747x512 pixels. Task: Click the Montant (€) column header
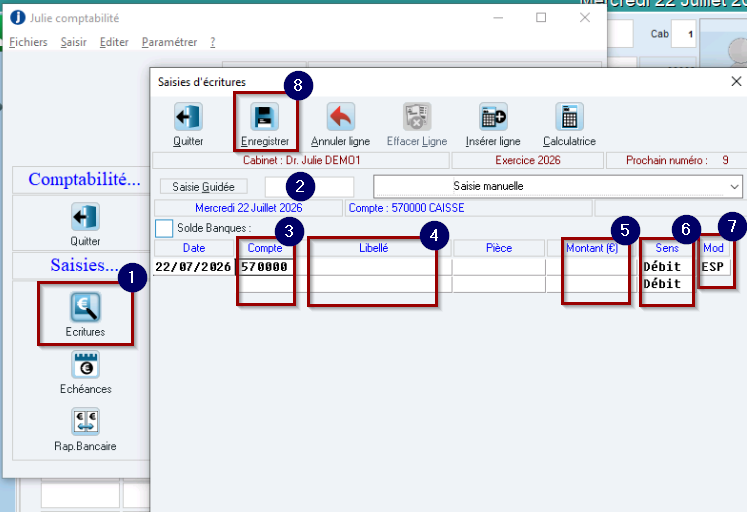(592, 248)
